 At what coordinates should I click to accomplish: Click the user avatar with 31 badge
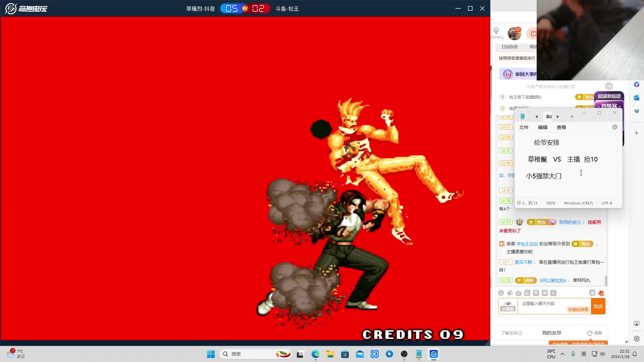(514, 34)
